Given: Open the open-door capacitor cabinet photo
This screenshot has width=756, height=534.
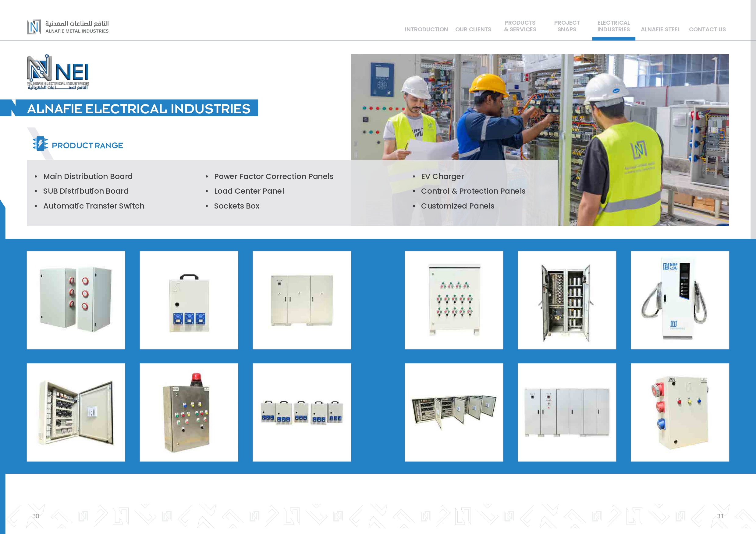Looking at the screenshot, I should (x=567, y=300).
